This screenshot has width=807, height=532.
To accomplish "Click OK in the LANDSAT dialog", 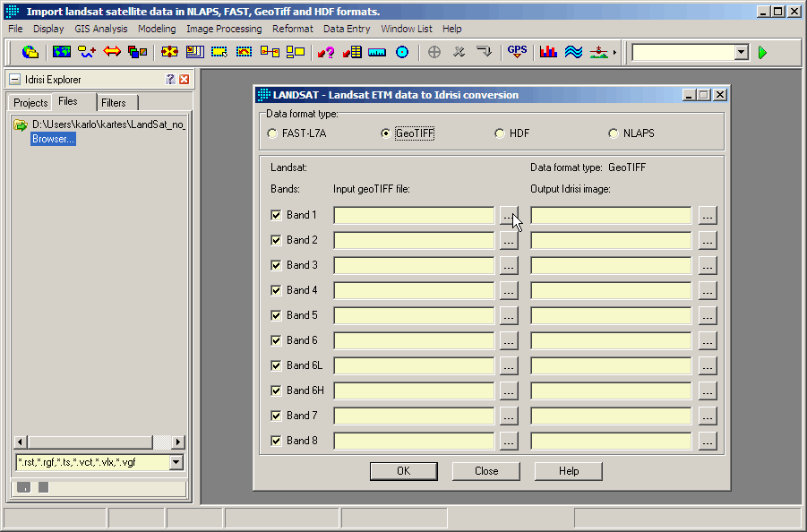I will click(x=403, y=471).
